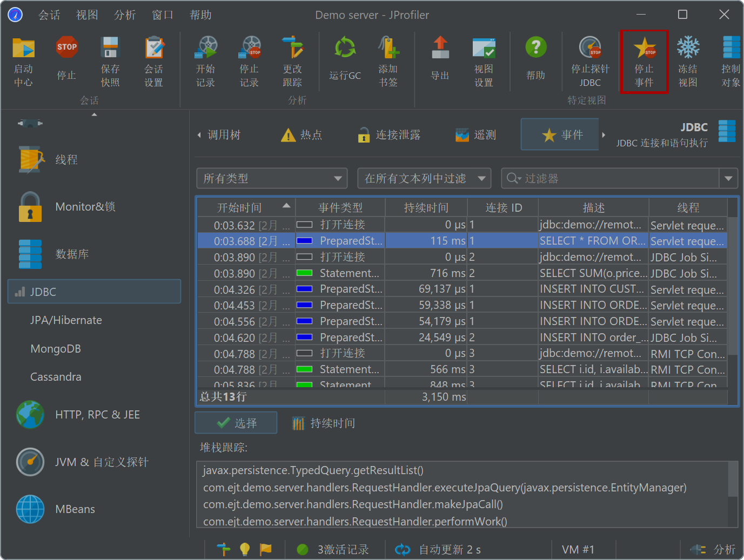The width and height of the screenshot is (744, 560).
Task: Start recording with 开始记录
Action: click(x=206, y=62)
